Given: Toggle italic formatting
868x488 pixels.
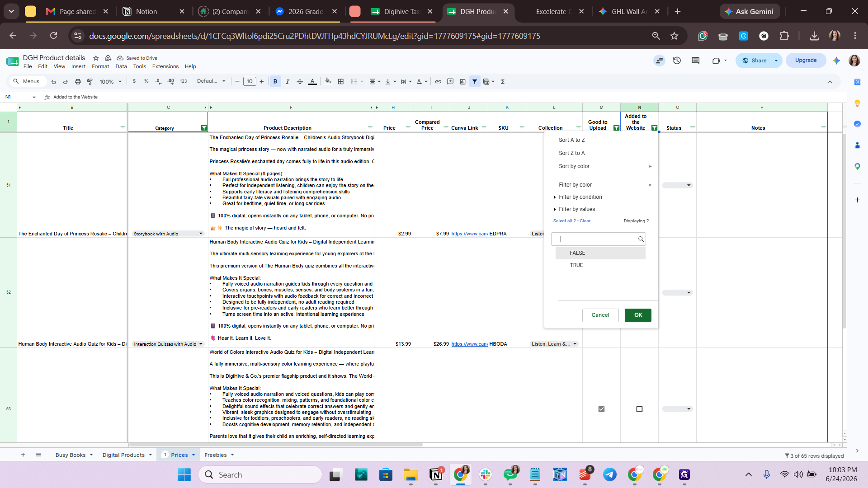Looking at the screenshot, I should click(288, 82).
